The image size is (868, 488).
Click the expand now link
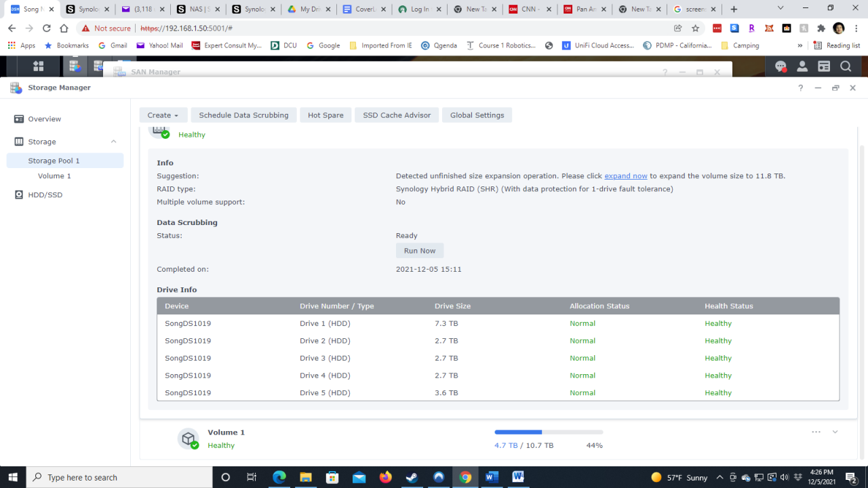[626, 176]
